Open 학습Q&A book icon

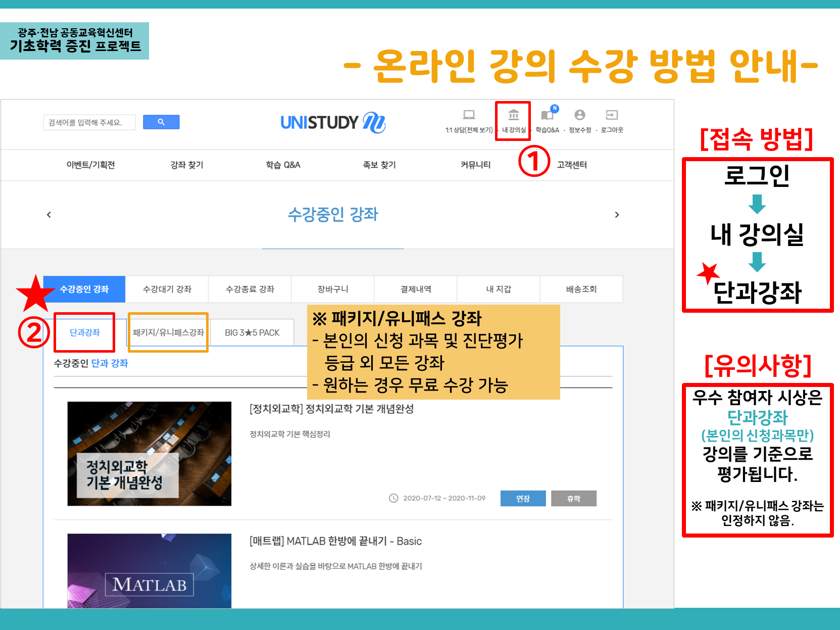547,115
